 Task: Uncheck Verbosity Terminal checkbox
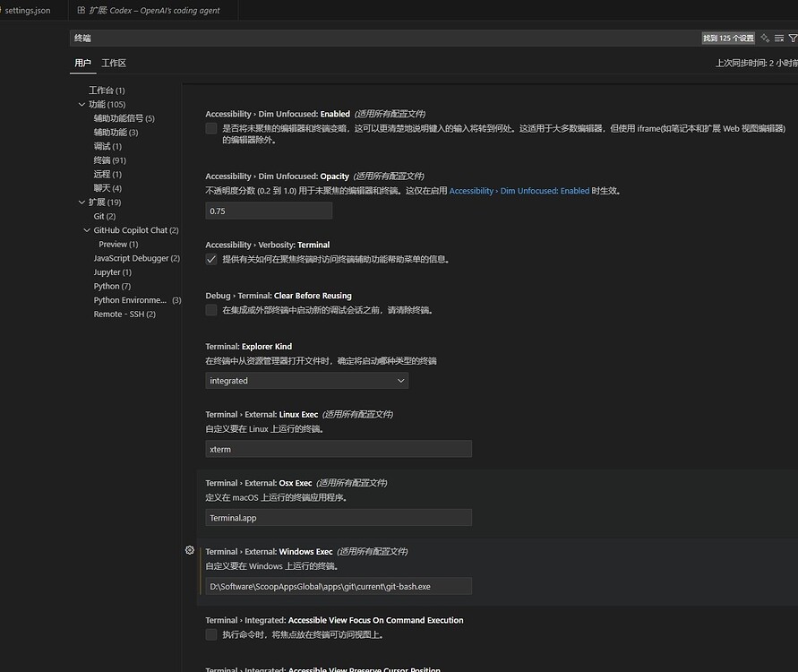211,259
